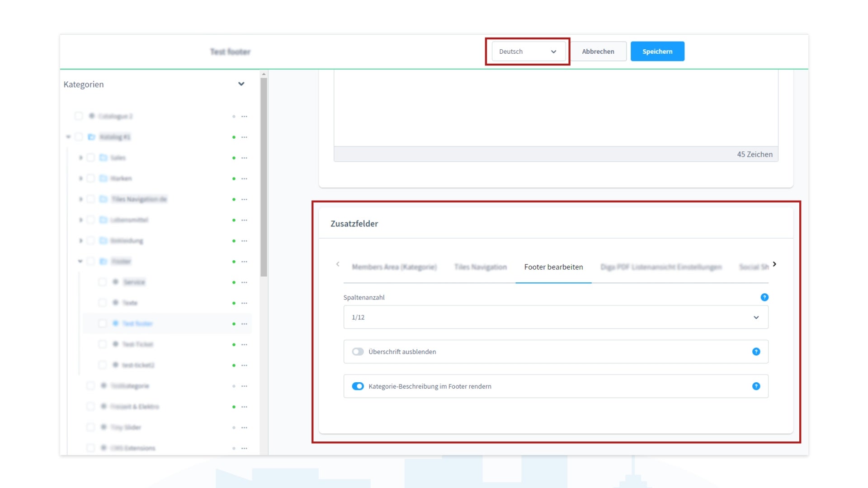Viewport: 868px width, 488px height.
Task: Check the Freizeit & Elektro checkbox
Action: tap(90, 407)
